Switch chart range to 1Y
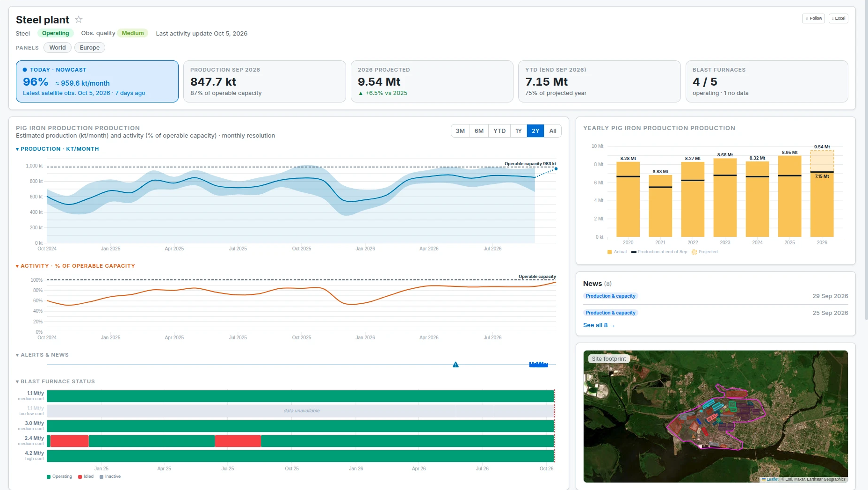 click(x=519, y=131)
